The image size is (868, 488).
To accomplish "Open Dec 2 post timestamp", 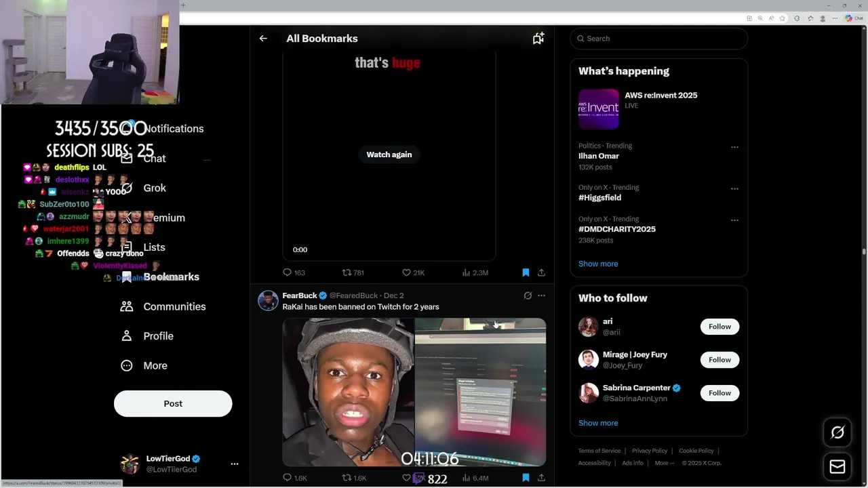I will coord(394,296).
